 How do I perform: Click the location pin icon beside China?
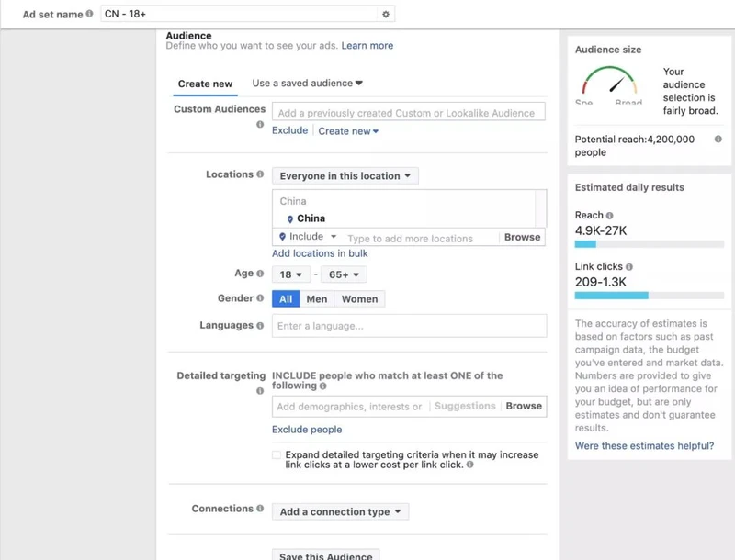tap(290, 218)
